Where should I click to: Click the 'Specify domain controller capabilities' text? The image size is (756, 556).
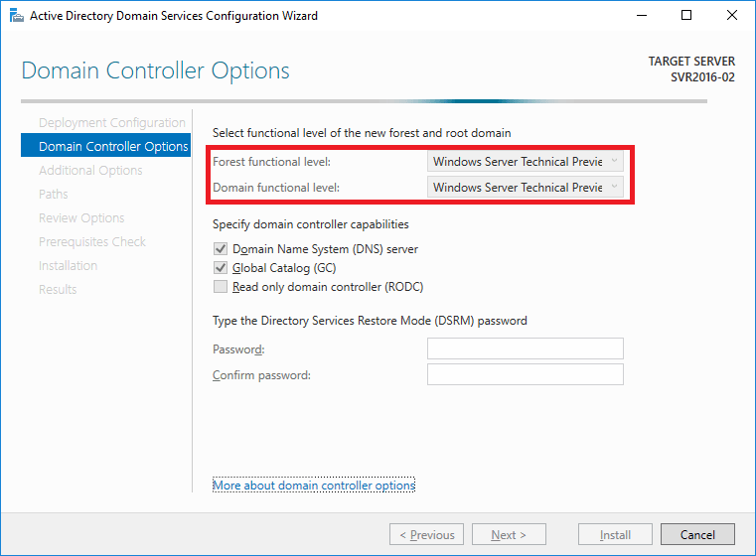click(x=311, y=224)
